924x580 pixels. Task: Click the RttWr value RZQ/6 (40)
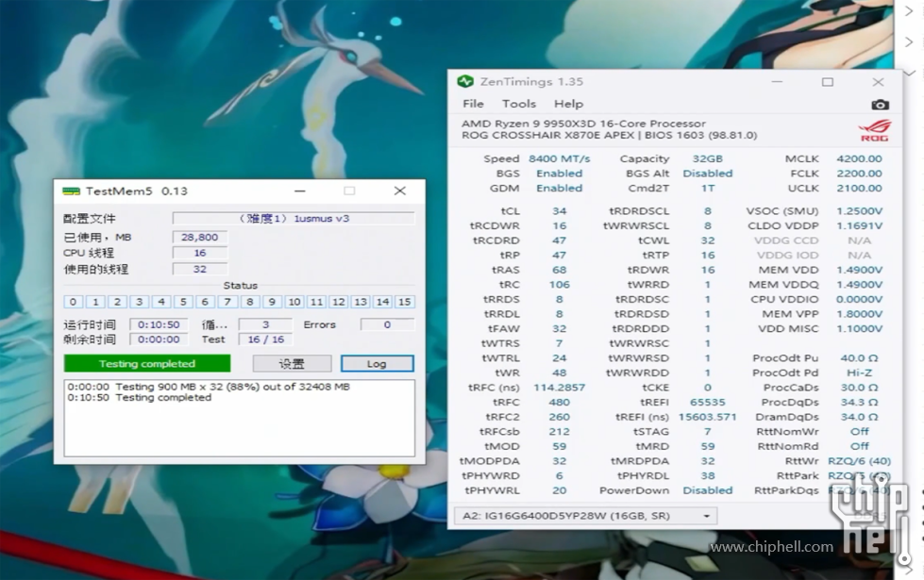(859, 461)
